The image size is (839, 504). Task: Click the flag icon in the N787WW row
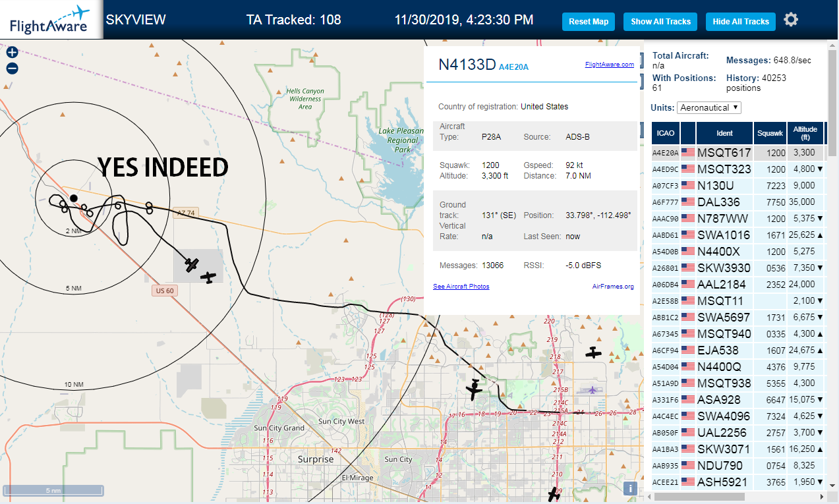click(x=688, y=218)
